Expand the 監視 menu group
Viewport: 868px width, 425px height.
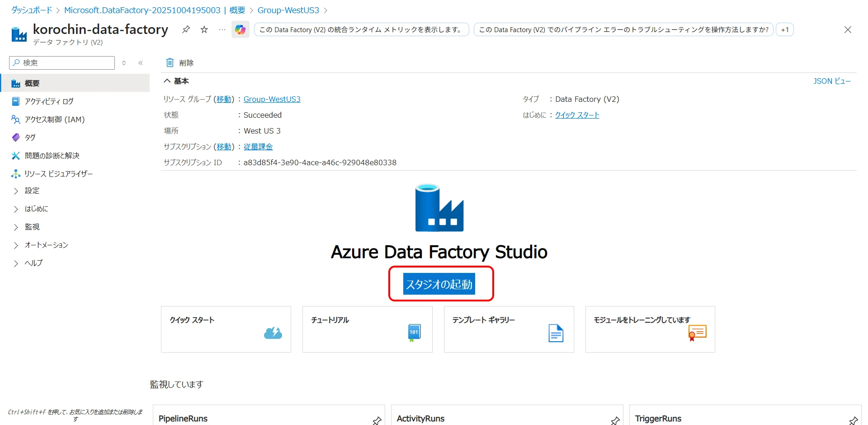click(x=32, y=227)
